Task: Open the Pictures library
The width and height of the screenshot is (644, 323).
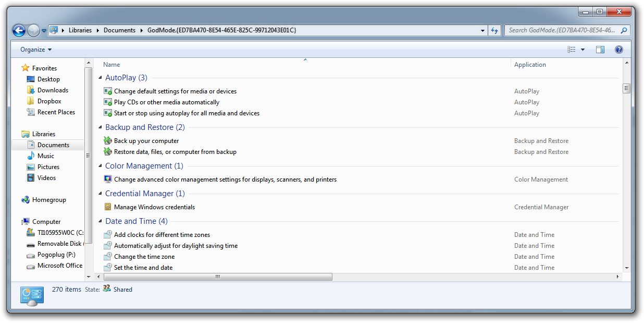Action: coord(48,167)
